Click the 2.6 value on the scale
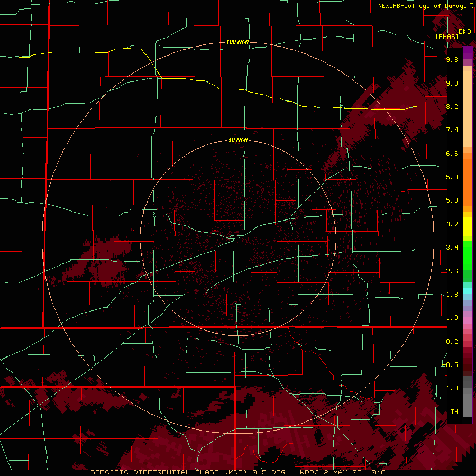The width and height of the screenshot is (476, 476). coord(452,271)
